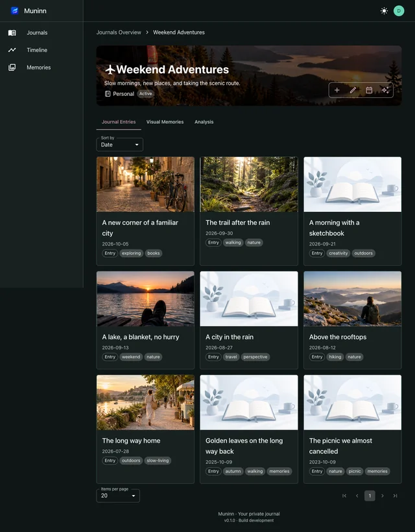Open 'The picnic we almost cancelled' title
This screenshot has width=415, height=532.
click(x=340, y=446)
